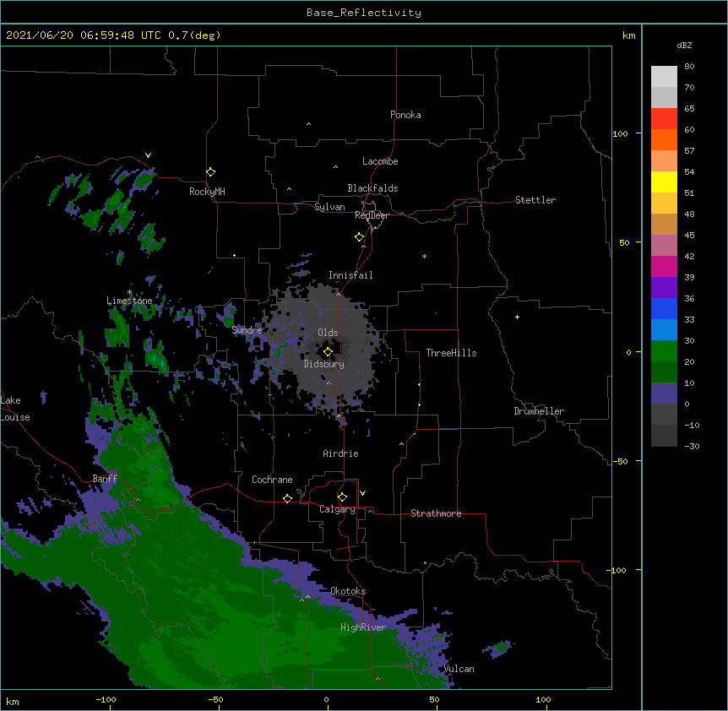Click the Lacombe city label
Viewport: 728px width, 711px height.
pos(380,161)
